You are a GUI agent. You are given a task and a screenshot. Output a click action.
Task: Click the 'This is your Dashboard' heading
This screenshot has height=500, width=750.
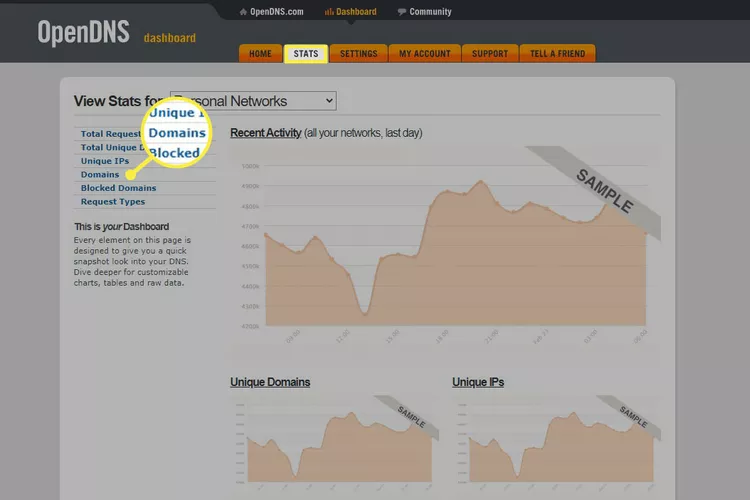coord(121,227)
